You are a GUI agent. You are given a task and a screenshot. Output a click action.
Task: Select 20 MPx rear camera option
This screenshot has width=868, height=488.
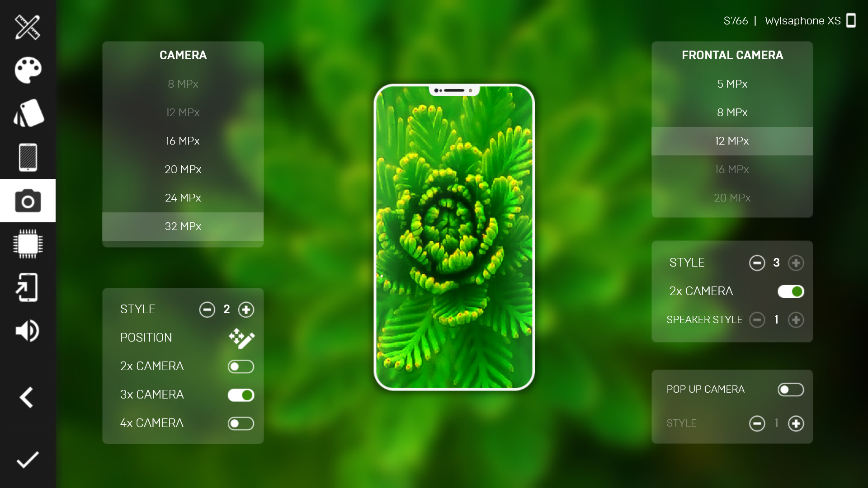point(183,169)
